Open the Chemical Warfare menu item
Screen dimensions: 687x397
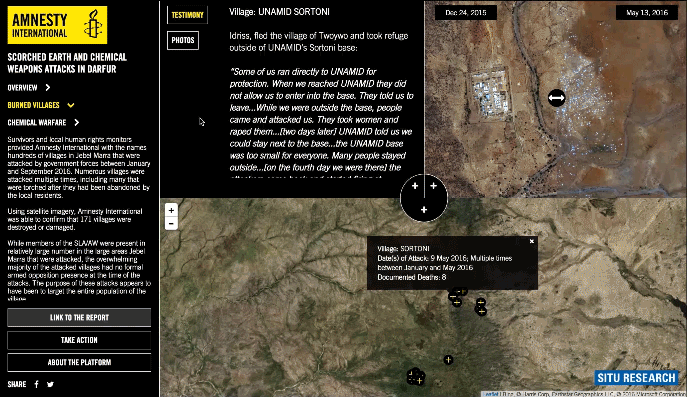(37, 123)
